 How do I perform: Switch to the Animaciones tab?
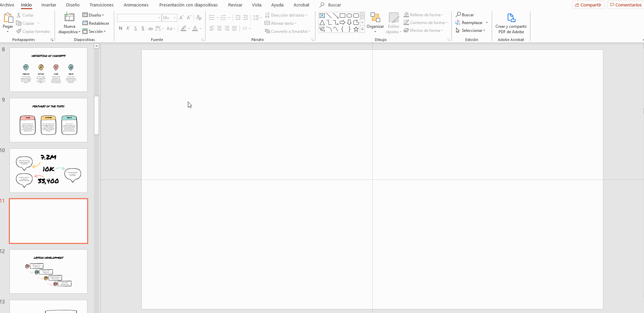pos(136,5)
